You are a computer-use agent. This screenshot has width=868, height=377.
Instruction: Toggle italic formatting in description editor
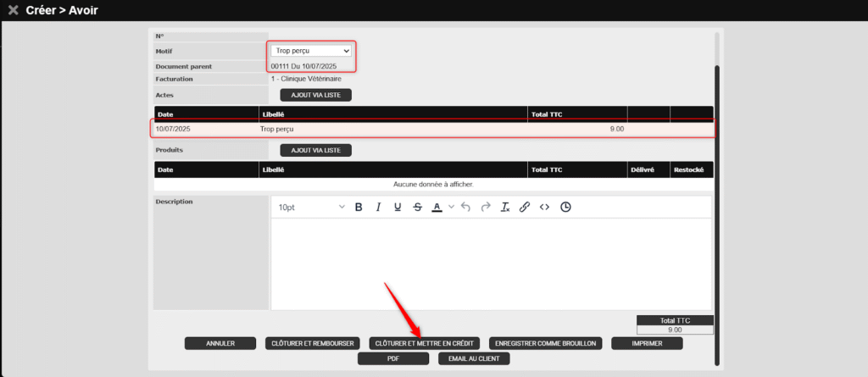click(378, 207)
